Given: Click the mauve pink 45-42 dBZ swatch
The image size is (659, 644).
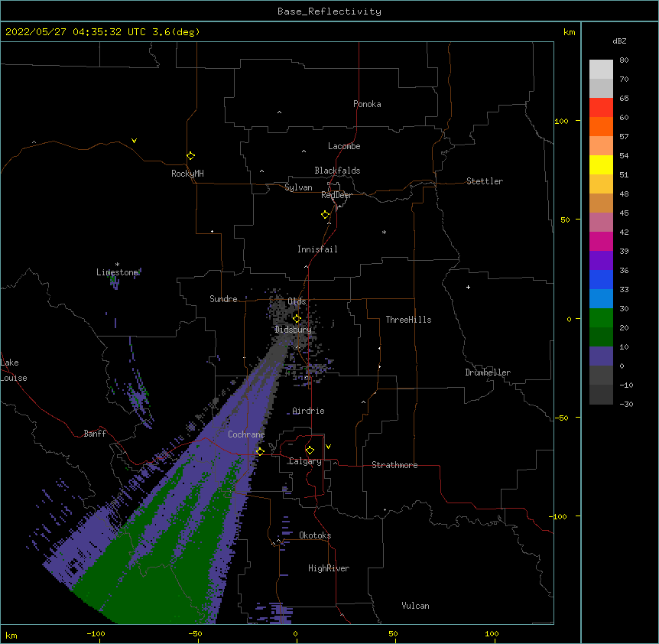Looking at the screenshot, I should pos(601,223).
